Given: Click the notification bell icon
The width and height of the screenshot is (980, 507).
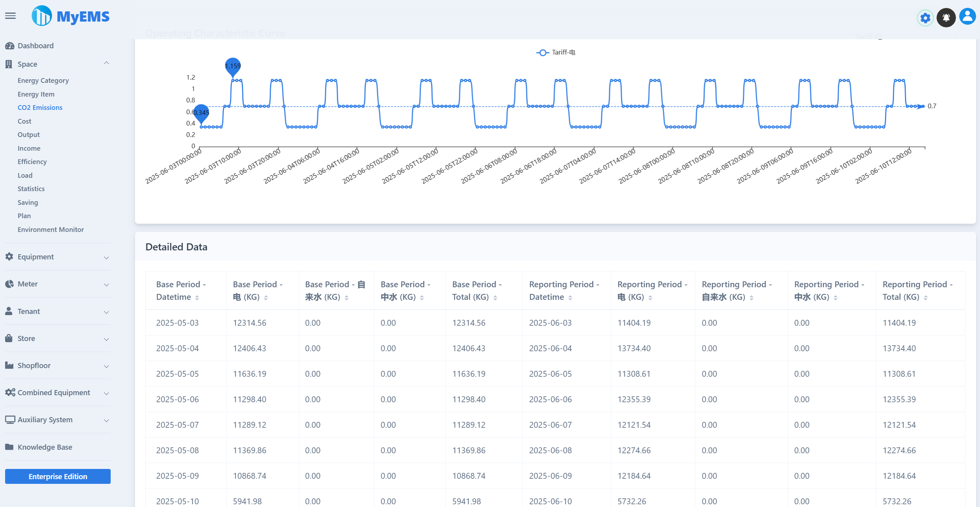Looking at the screenshot, I should (x=946, y=17).
